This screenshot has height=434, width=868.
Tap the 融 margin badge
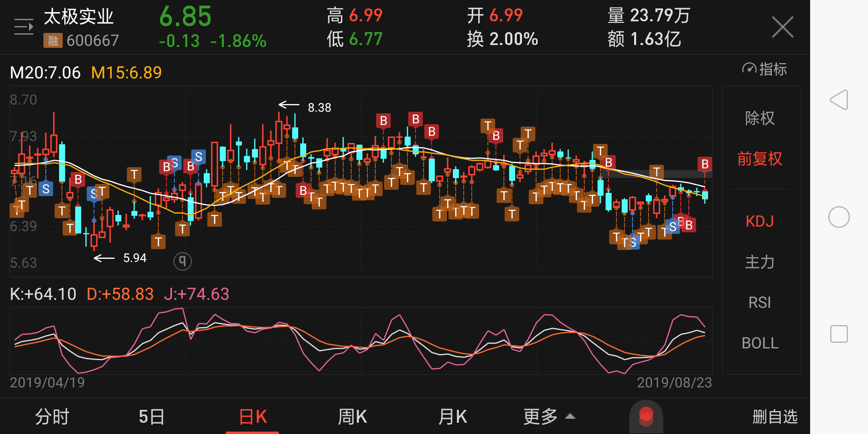point(53,41)
